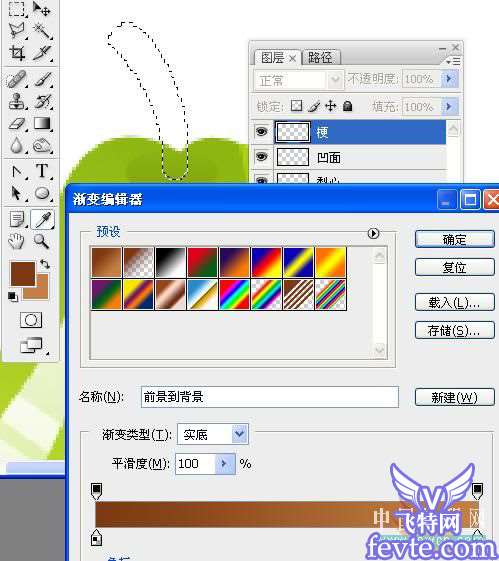Screen dimensions: 499x561
Task: Select the History Brush tool
Action: (x=43, y=101)
